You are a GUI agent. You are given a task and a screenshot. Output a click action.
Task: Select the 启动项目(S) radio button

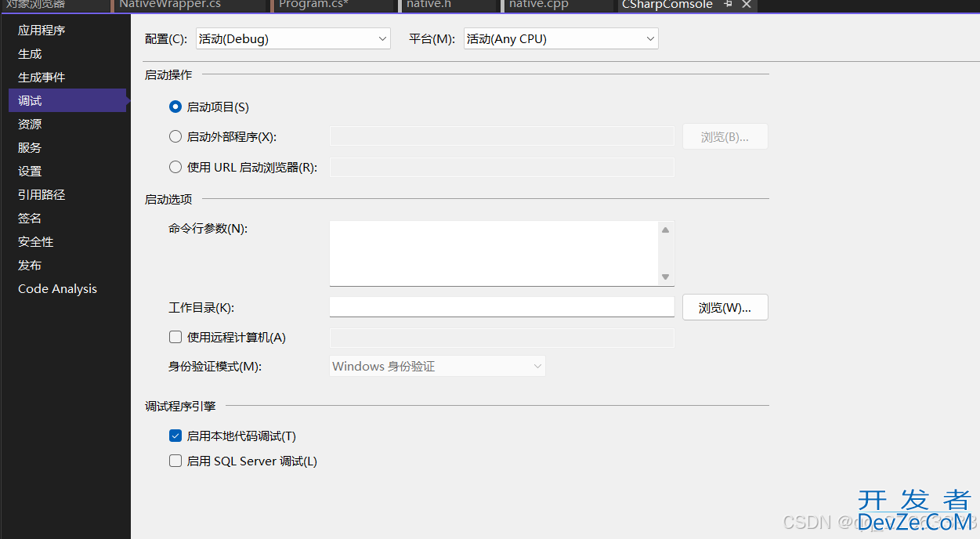tap(175, 107)
